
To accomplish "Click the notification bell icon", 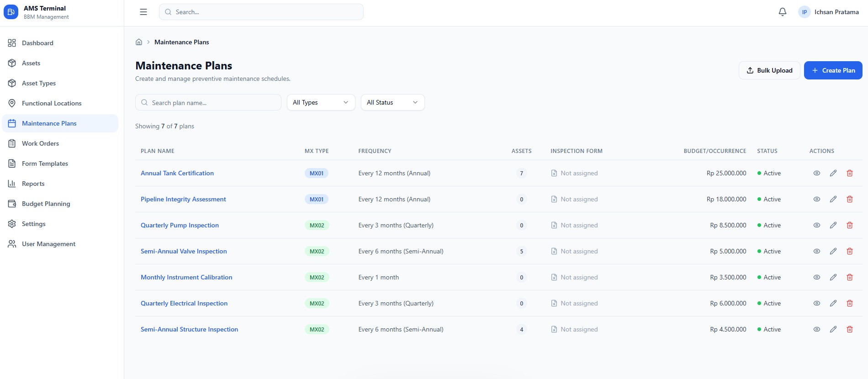I will [x=782, y=12].
